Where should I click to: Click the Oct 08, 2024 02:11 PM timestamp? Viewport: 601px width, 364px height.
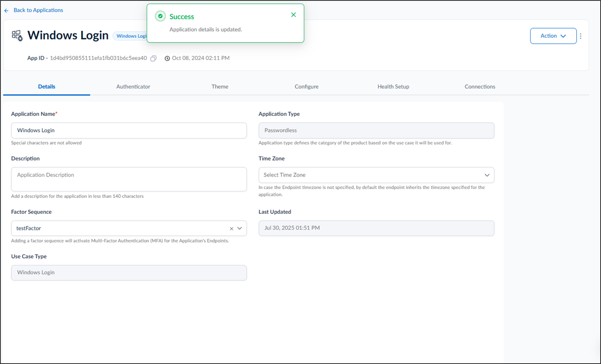click(201, 58)
